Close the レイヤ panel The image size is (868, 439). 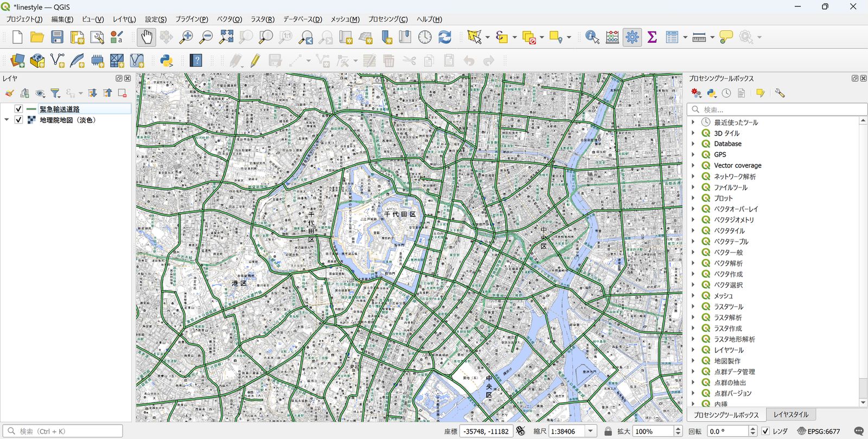[x=127, y=79]
